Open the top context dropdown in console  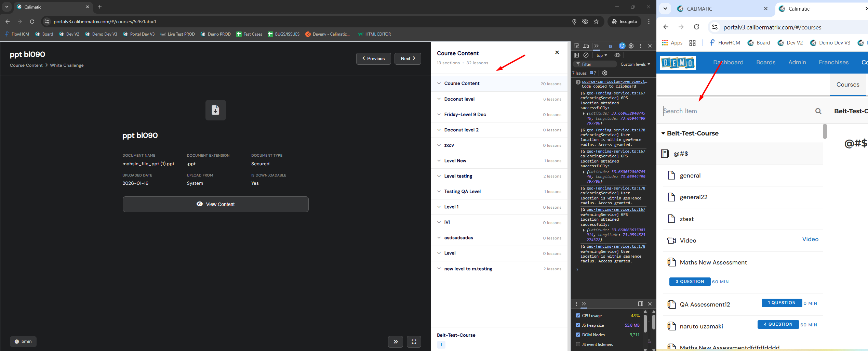pyautogui.click(x=602, y=55)
